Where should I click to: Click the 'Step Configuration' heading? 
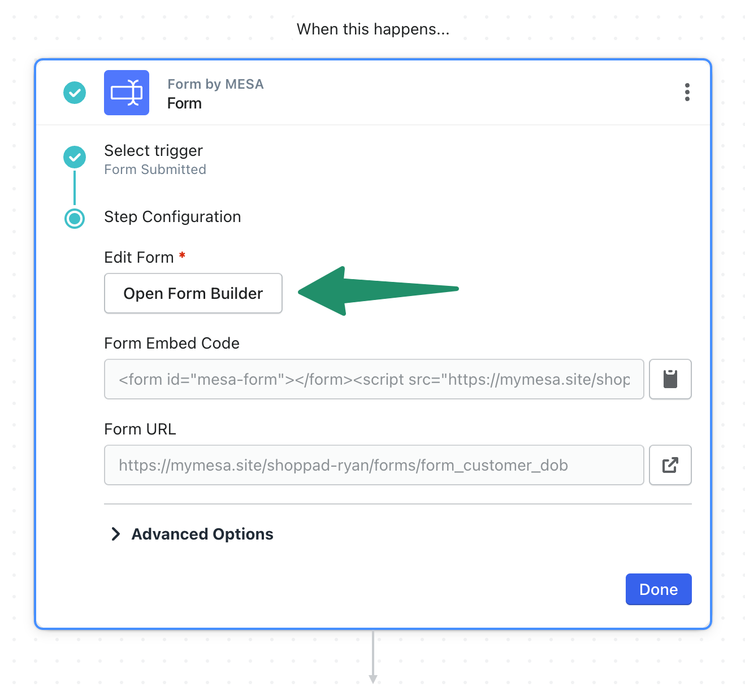click(172, 217)
